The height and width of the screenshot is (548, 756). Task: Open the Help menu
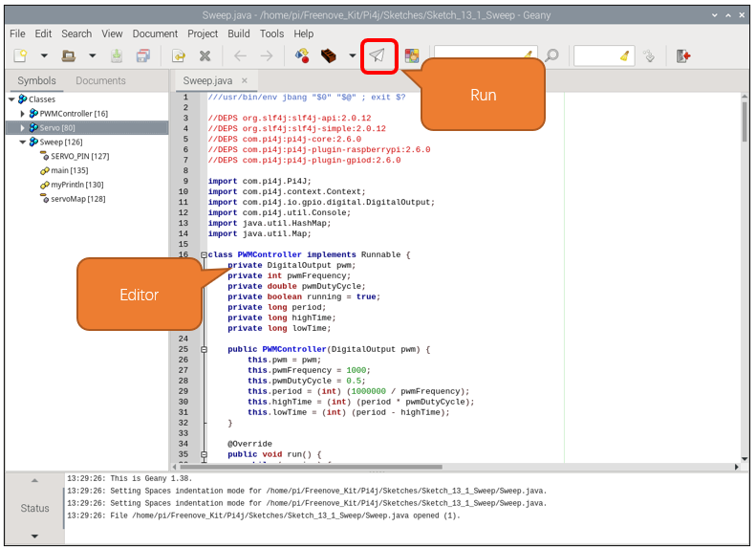[x=303, y=33]
